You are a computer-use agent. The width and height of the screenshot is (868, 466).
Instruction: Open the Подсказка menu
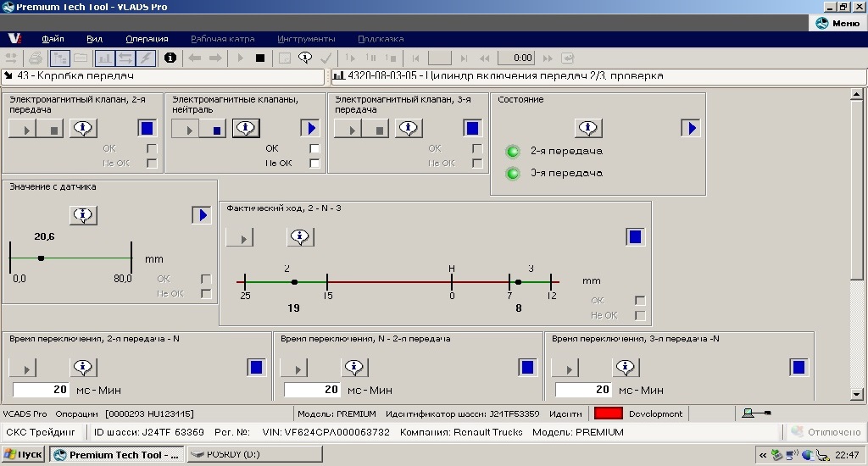[381, 39]
